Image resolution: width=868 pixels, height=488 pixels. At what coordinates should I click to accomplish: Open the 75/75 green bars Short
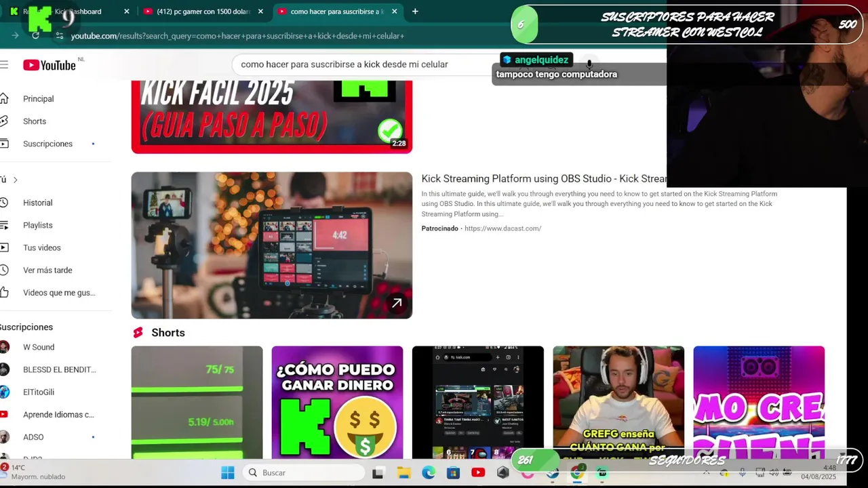[x=197, y=403]
